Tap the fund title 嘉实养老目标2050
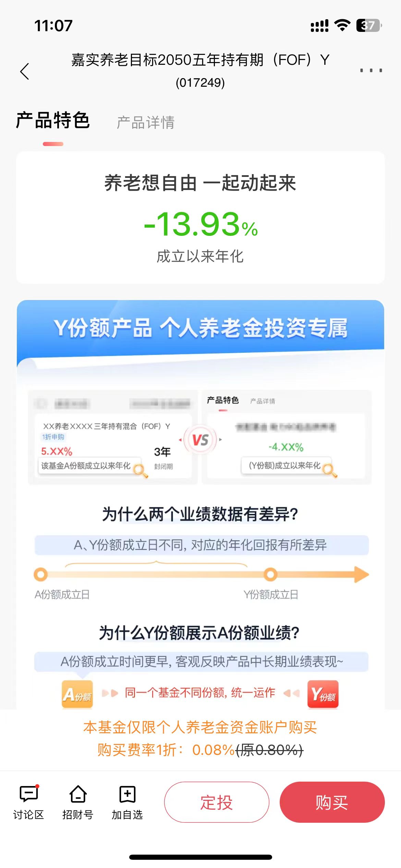The width and height of the screenshot is (401, 868). pyautogui.click(x=200, y=60)
